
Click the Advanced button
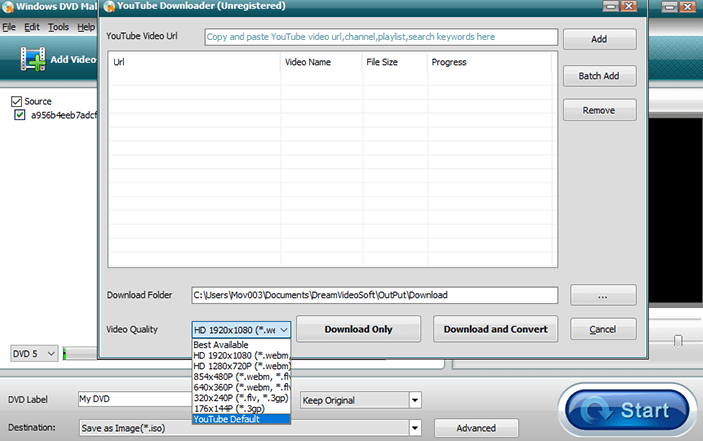[476, 428]
